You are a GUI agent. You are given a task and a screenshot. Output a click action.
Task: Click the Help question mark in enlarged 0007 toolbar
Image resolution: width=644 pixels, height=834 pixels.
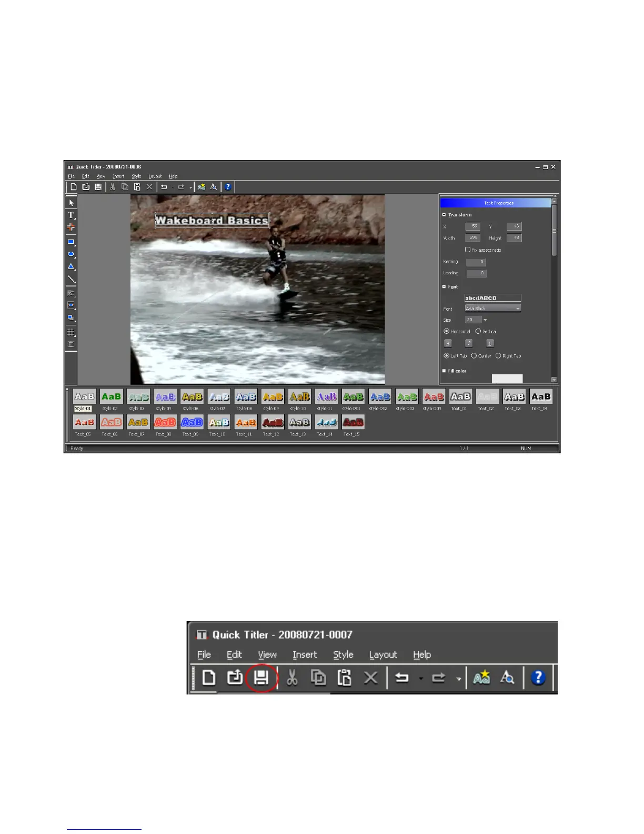[x=538, y=678]
